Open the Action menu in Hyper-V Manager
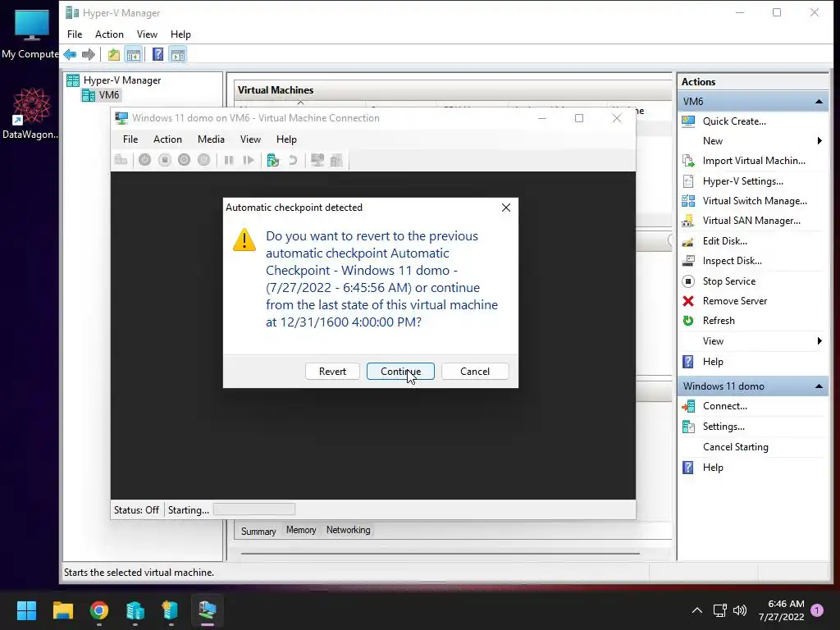The height and width of the screenshot is (630, 840). [x=109, y=34]
